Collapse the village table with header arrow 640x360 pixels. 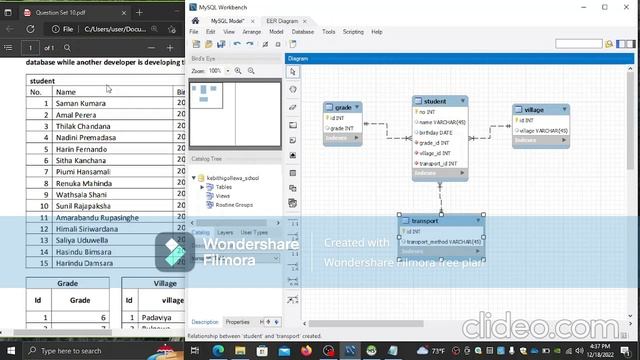[564, 109]
